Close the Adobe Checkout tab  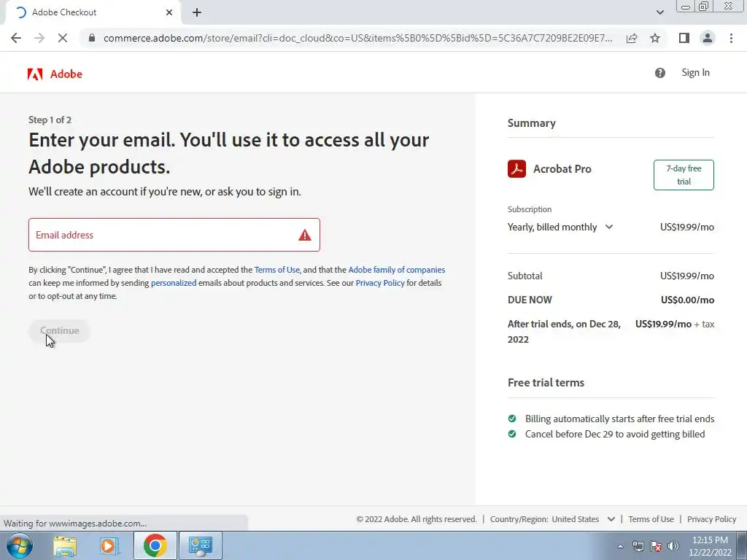[x=169, y=12]
